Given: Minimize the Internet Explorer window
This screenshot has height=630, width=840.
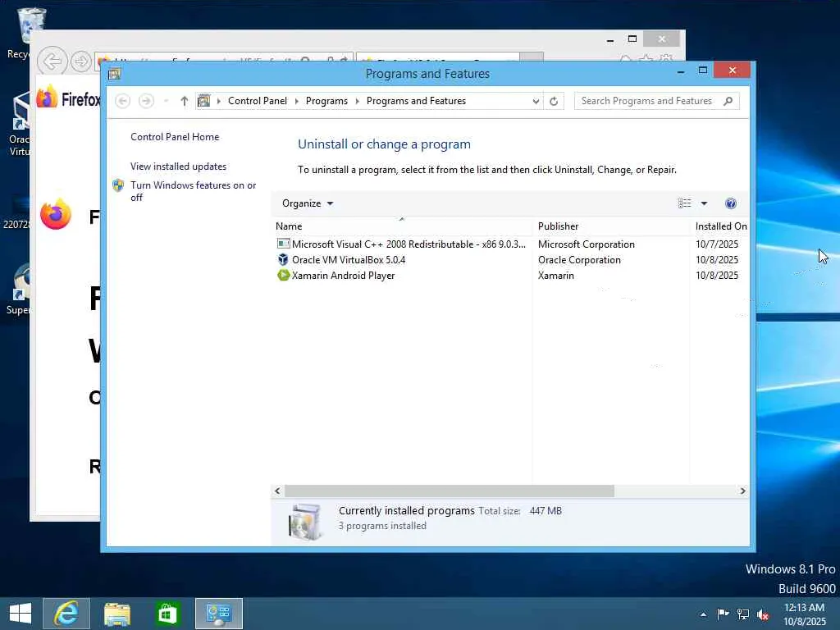Looking at the screenshot, I should click(x=610, y=40).
